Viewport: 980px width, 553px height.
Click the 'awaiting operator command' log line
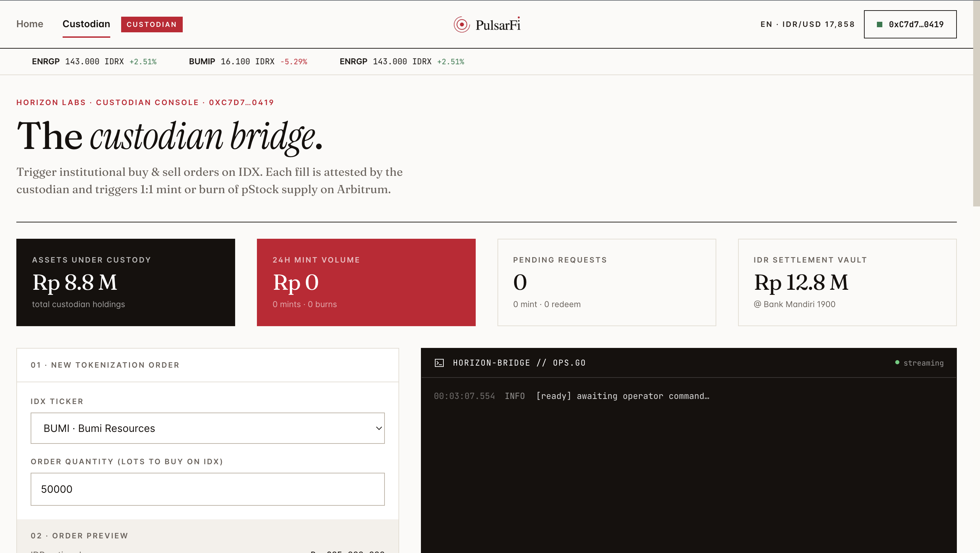622,396
